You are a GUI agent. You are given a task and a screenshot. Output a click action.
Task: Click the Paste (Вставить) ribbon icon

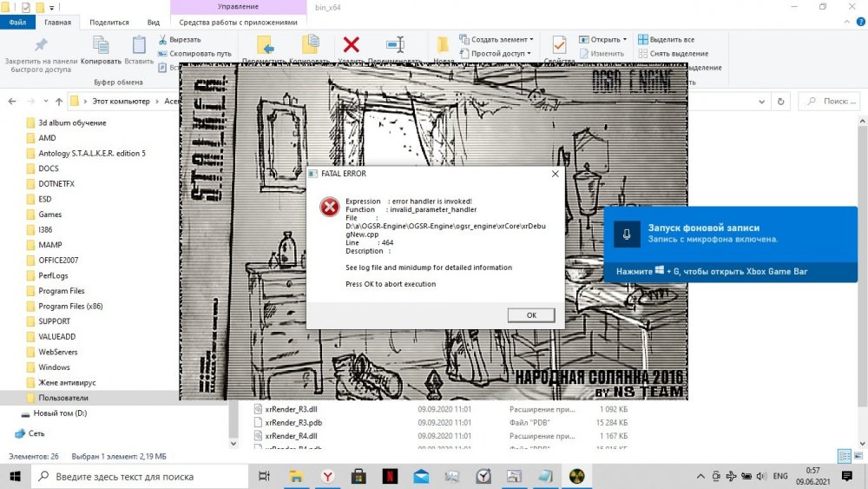(x=139, y=45)
